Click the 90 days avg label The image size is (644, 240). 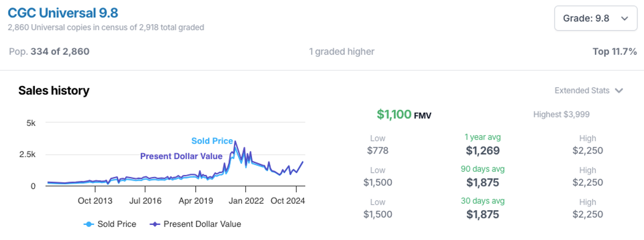[482, 169]
